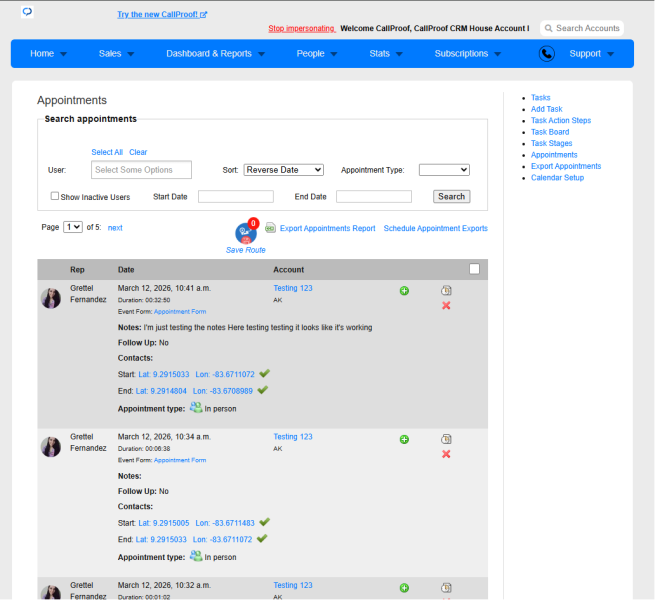Viewport: 655px width, 600px height.
Task: Expand the Sales menu
Action: [116, 53]
